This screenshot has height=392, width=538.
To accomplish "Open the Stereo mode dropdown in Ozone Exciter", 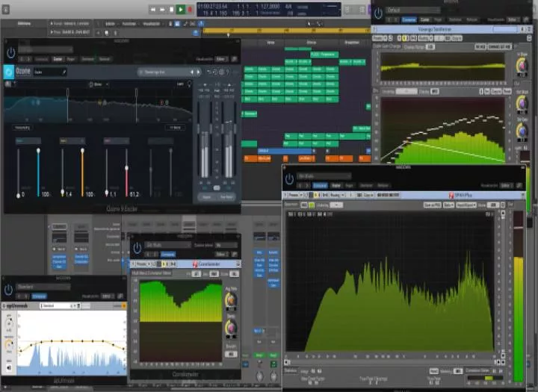I will tap(99, 84).
